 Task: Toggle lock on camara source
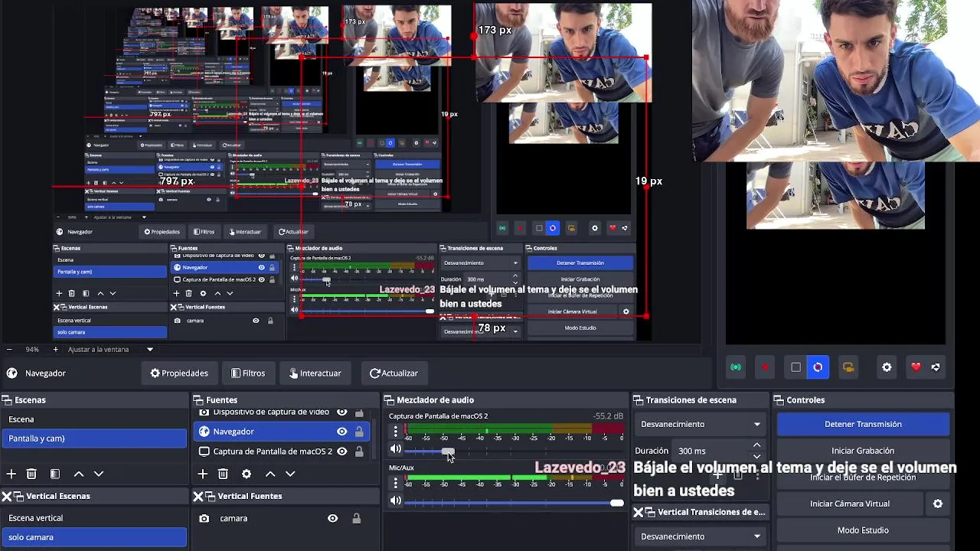pos(356,518)
